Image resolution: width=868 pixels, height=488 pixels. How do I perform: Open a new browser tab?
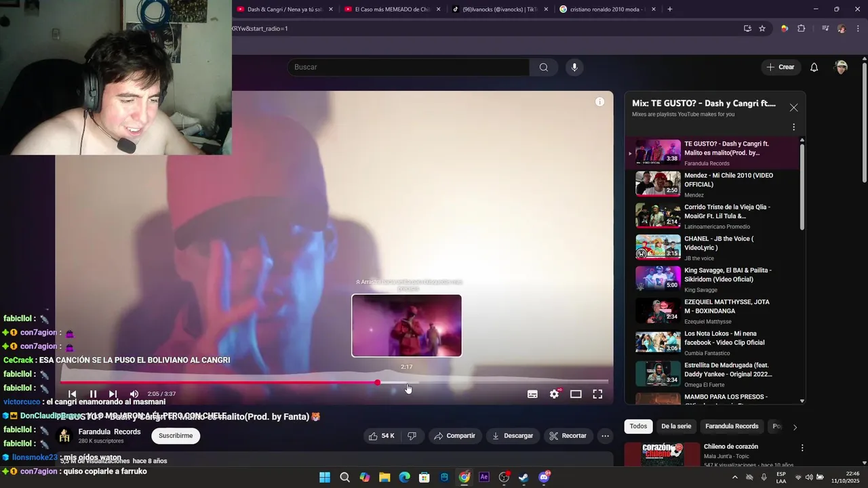(670, 9)
